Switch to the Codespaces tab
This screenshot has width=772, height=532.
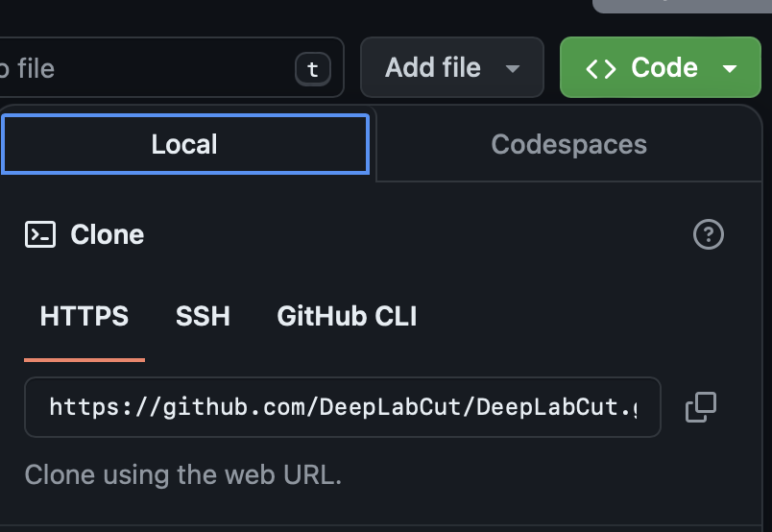tap(568, 144)
